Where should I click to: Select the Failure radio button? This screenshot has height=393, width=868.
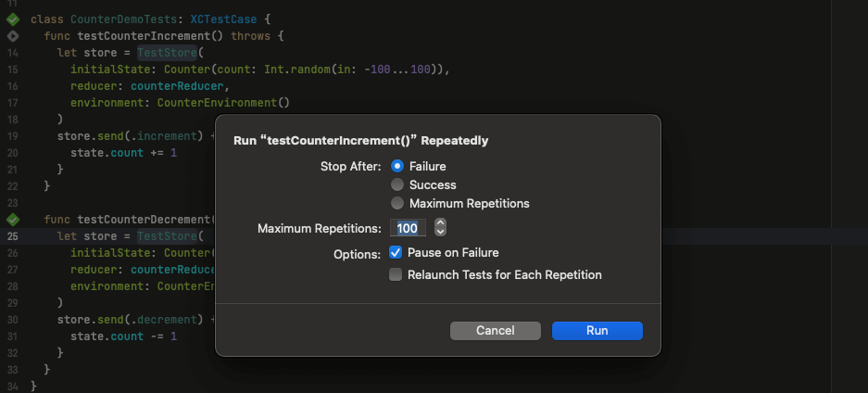397,166
